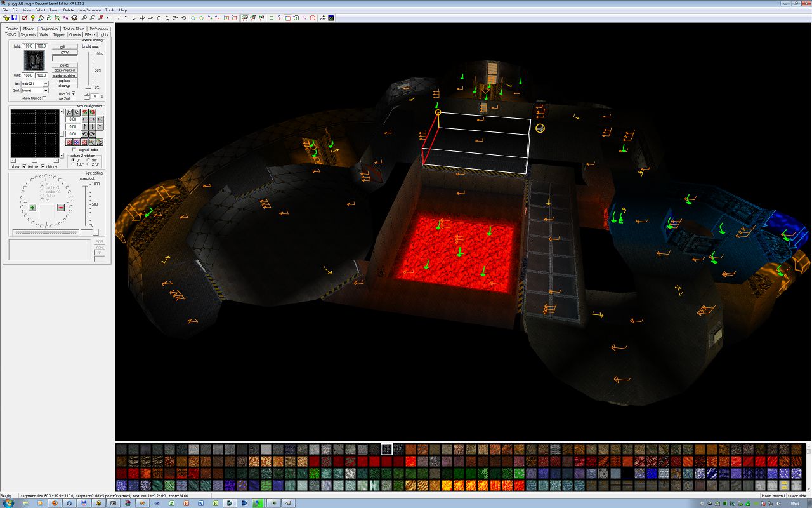Click the current texture preview thumbnail
812x508 pixels.
point(34,61)
